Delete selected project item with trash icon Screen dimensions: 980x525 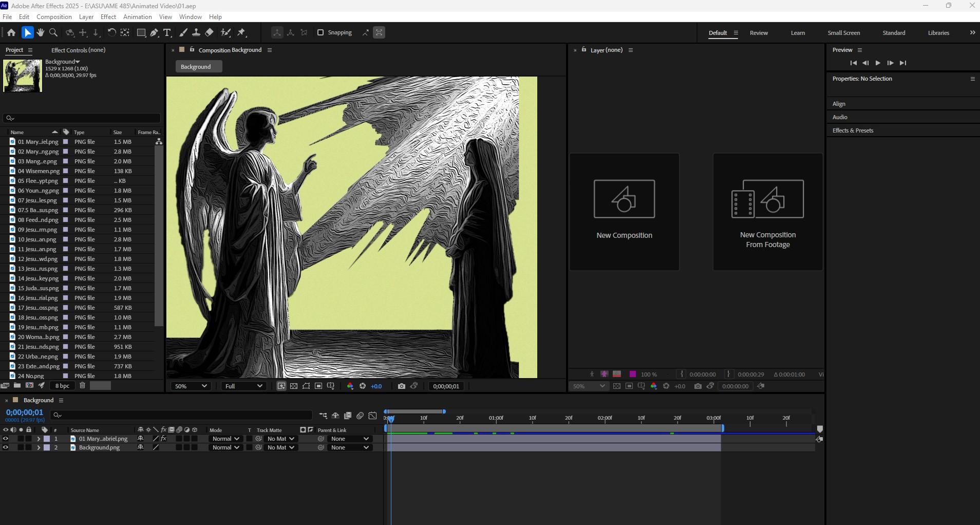[x=82, y=386]
